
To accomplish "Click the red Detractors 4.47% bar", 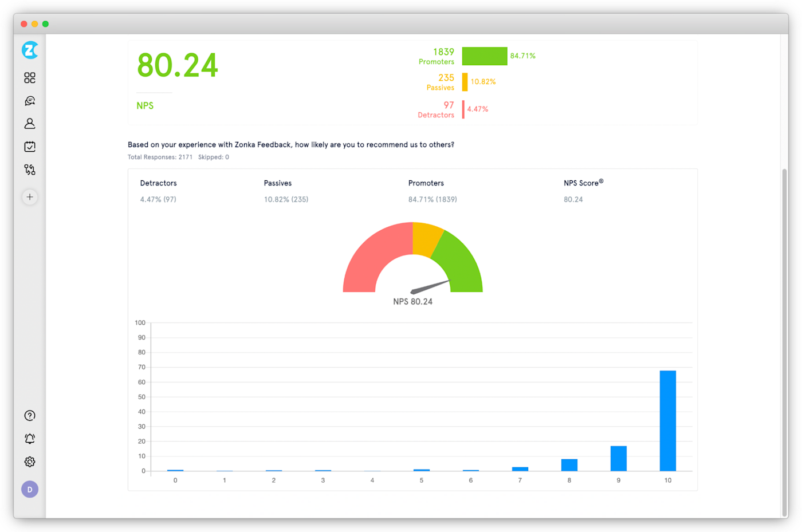I will point(463,109).
